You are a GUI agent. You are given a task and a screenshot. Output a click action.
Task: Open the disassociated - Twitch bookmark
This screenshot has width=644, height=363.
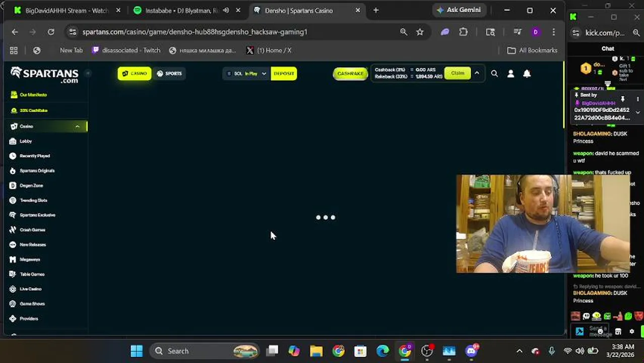click(x=126, y=50)
